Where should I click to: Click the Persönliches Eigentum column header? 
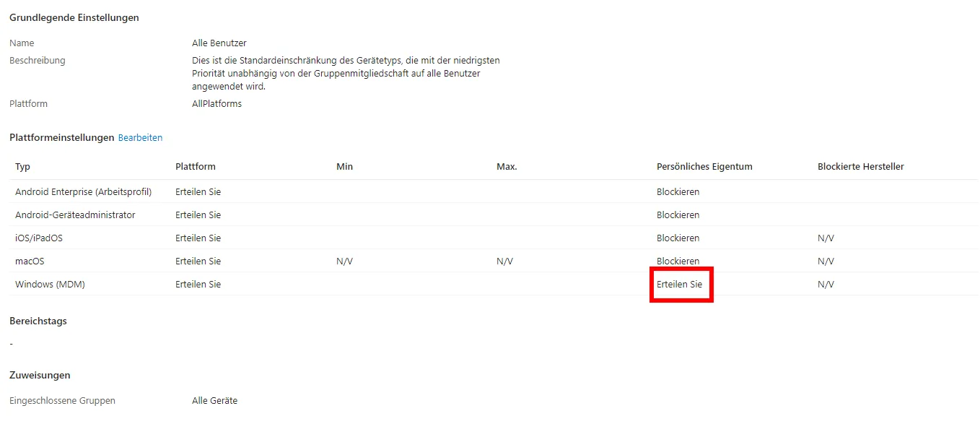click(x=704, y=167)
